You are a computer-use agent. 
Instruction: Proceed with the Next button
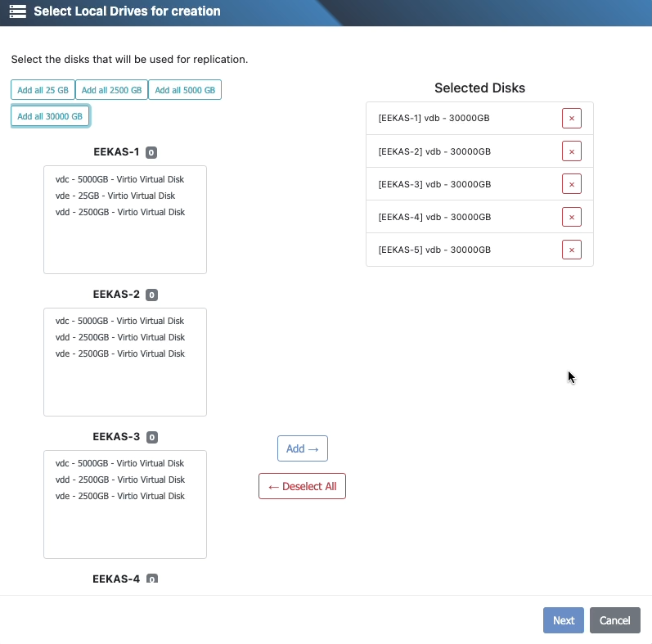coord(563,620)
